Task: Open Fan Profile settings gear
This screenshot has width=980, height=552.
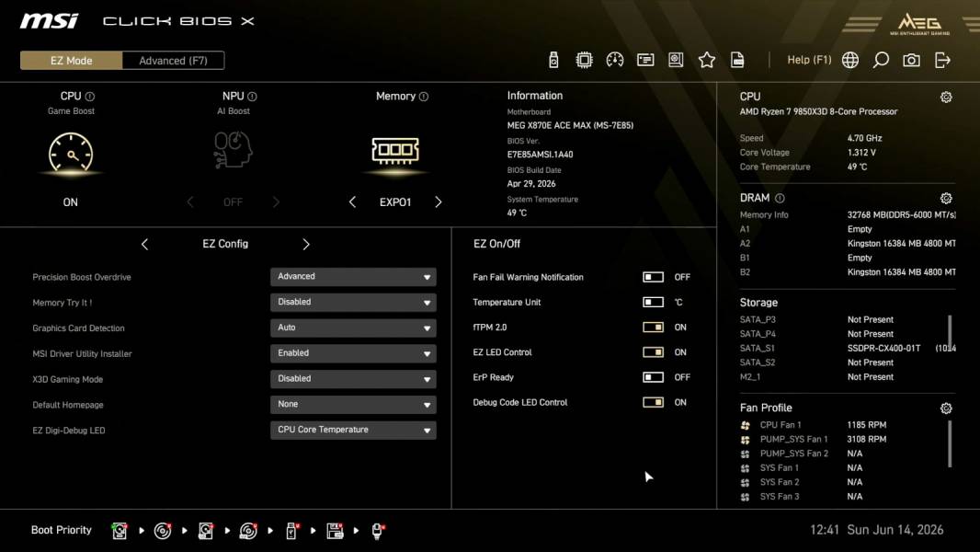Action: pyautogui.click(x=946, y=408)
